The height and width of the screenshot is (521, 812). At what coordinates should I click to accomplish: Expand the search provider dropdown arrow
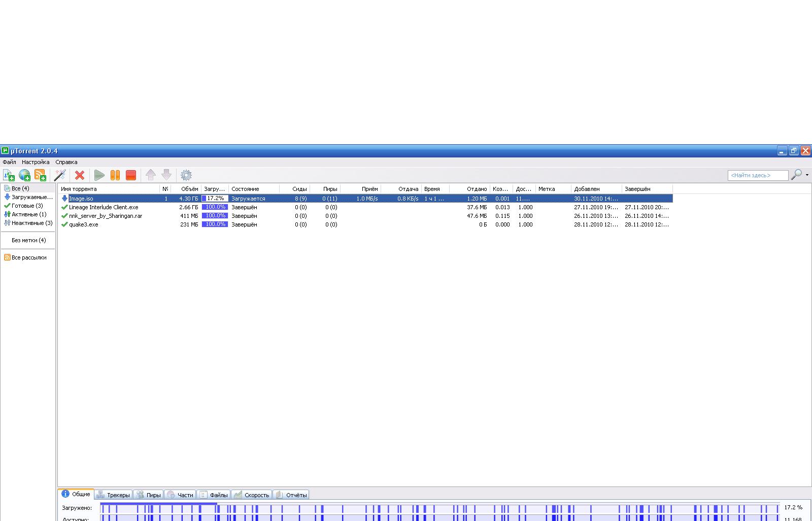[x=807, y=175]
